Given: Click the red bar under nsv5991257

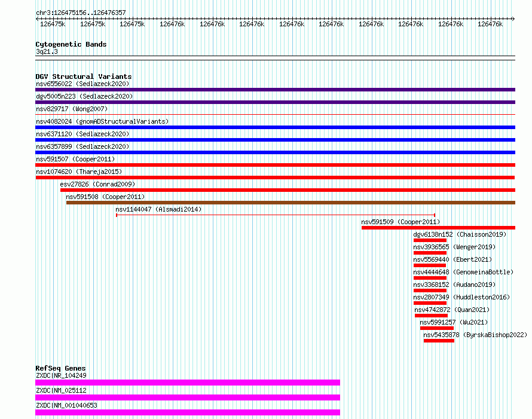Looking at the screenshot, I should [x=437, y=328].
